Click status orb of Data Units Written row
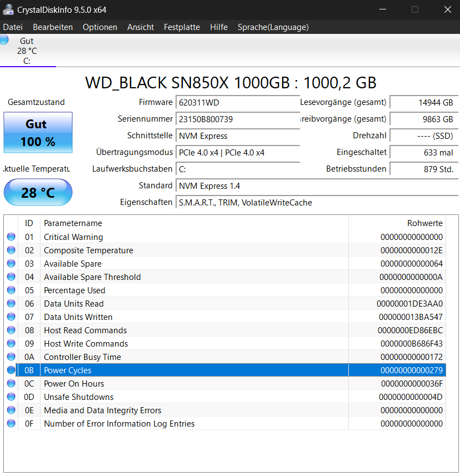 11,317
